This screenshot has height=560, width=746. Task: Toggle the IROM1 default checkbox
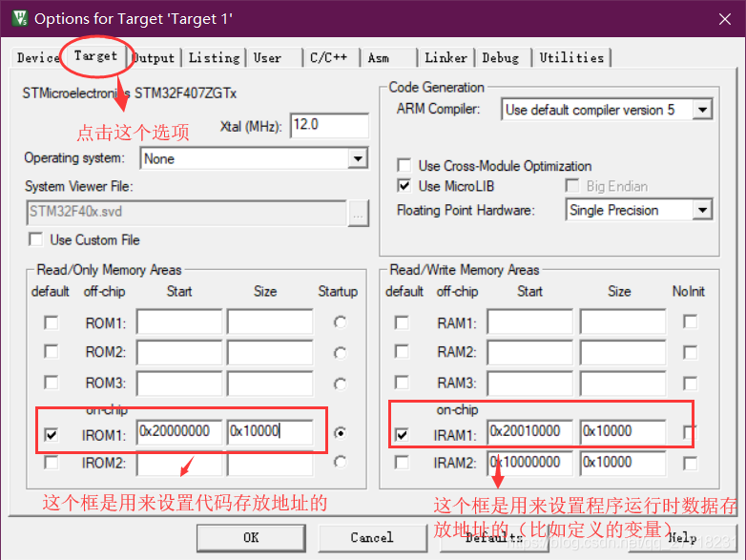(52, 434)
